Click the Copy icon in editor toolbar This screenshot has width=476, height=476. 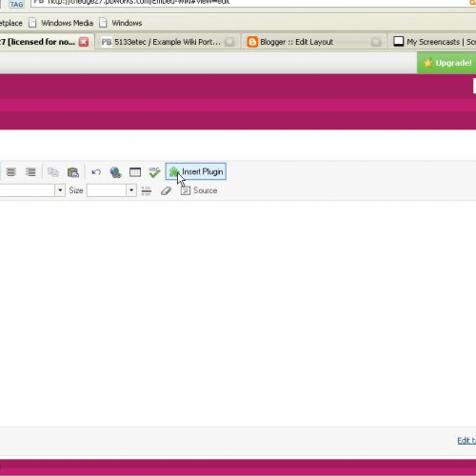click(53, 172)
